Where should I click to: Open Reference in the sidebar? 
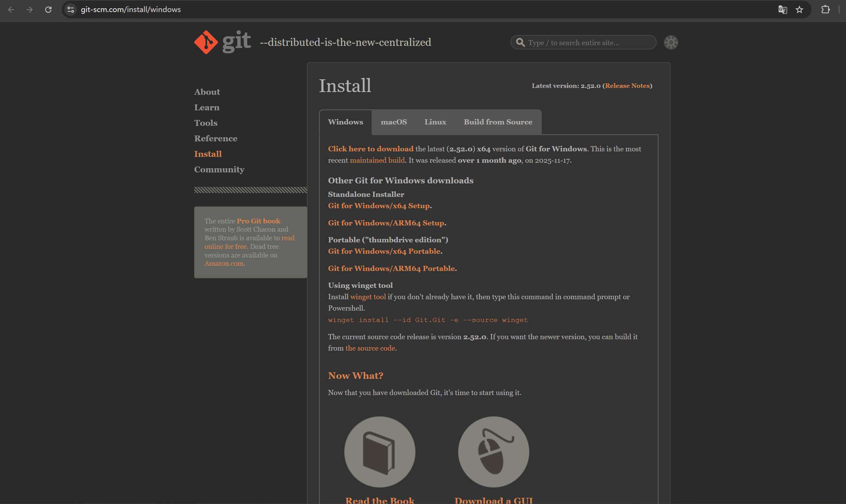coord(216,139)
